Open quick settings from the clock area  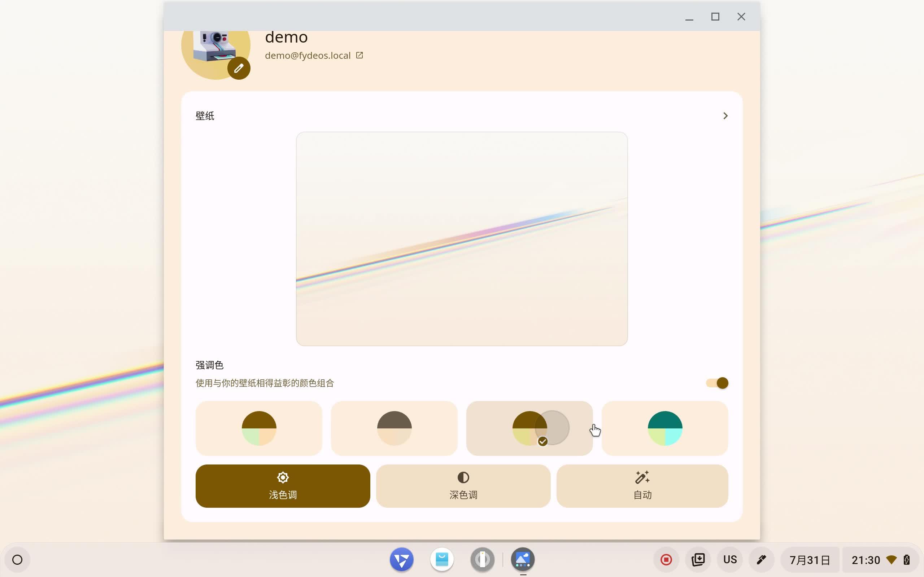click(866, 559)
